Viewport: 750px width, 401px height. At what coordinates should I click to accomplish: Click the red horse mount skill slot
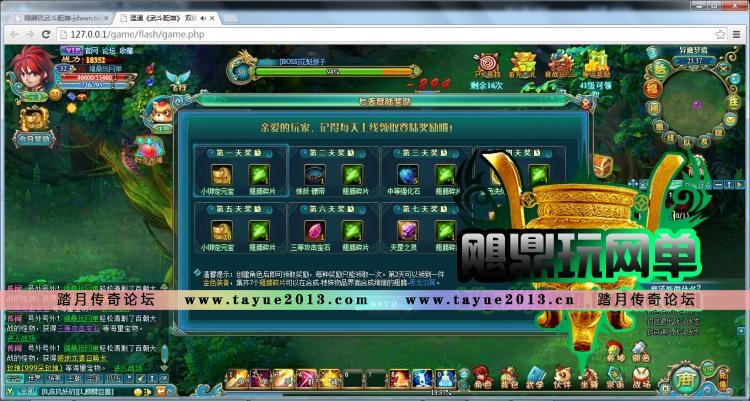(x=399, y=378)
